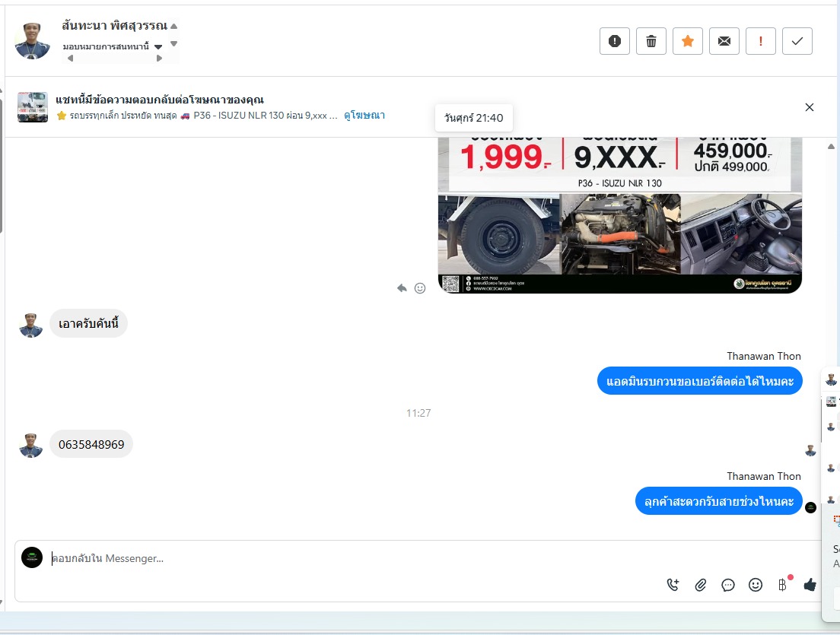Click customer avatar beside 0635848969

click(x=30, y=446)
